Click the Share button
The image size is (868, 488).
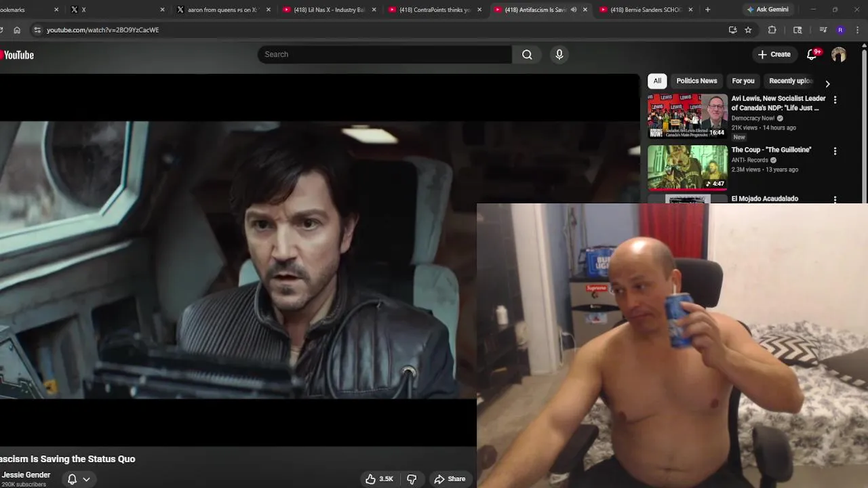(450, 479)
